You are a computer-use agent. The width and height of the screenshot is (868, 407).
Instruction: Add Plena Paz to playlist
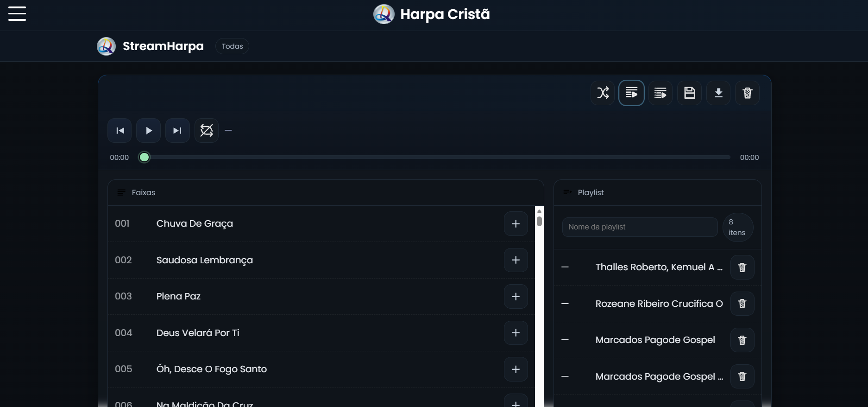(516, 297)
